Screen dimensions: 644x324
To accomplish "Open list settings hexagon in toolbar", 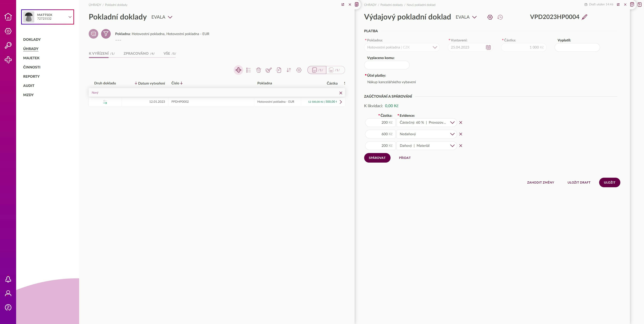I will coord(299,70).
